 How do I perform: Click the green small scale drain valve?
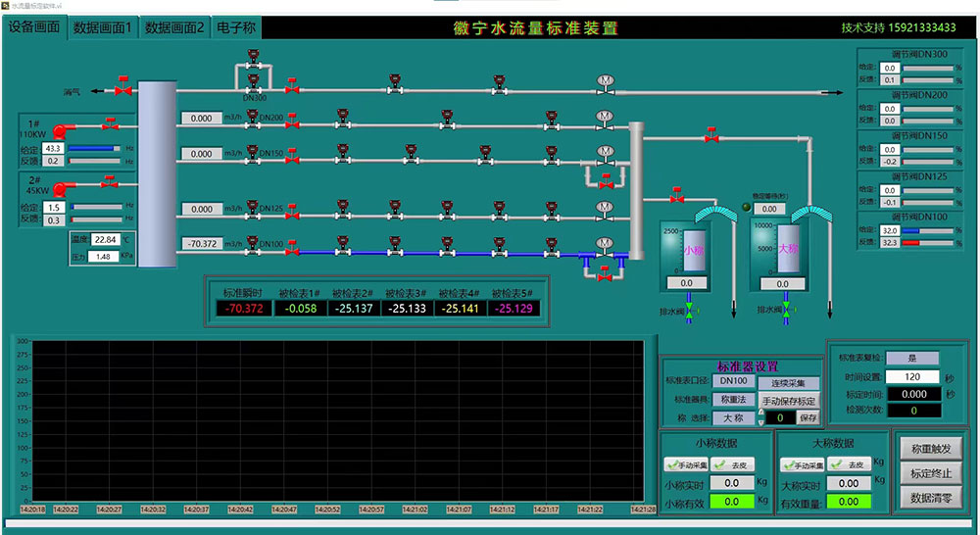click(689, 311)
